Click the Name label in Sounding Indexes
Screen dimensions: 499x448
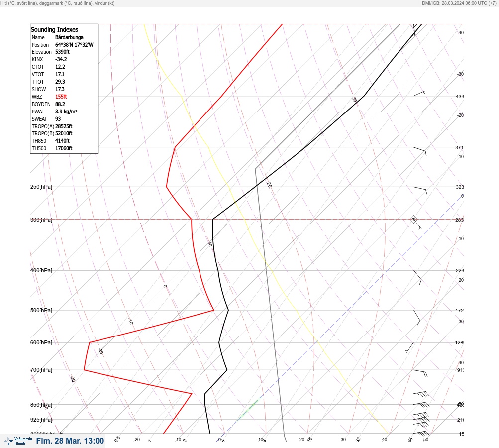click(x=38, y=37)
